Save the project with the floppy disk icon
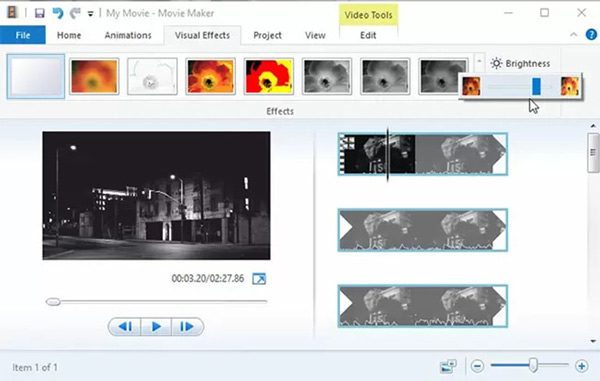 (39, 14)
